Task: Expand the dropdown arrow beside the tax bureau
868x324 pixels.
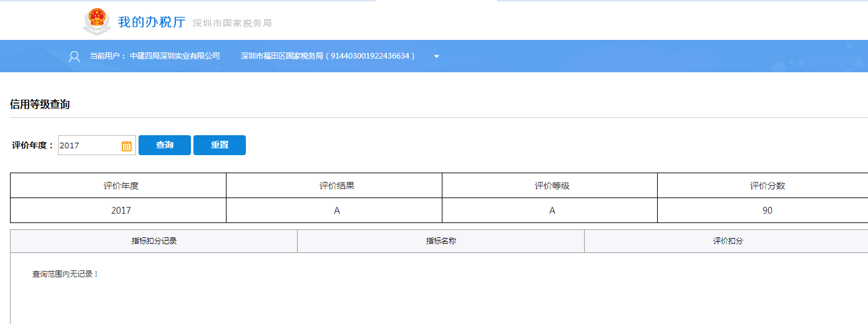Action: 437,57
